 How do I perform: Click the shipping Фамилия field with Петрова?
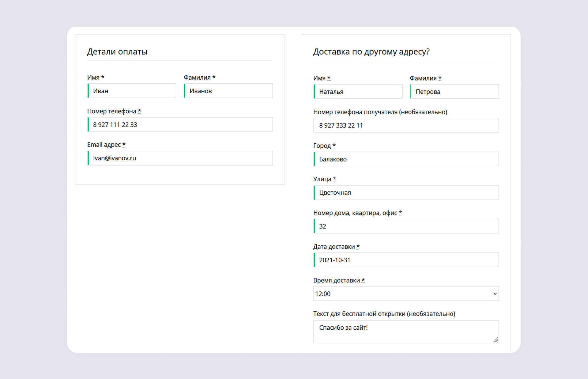[x=454, y=92]
